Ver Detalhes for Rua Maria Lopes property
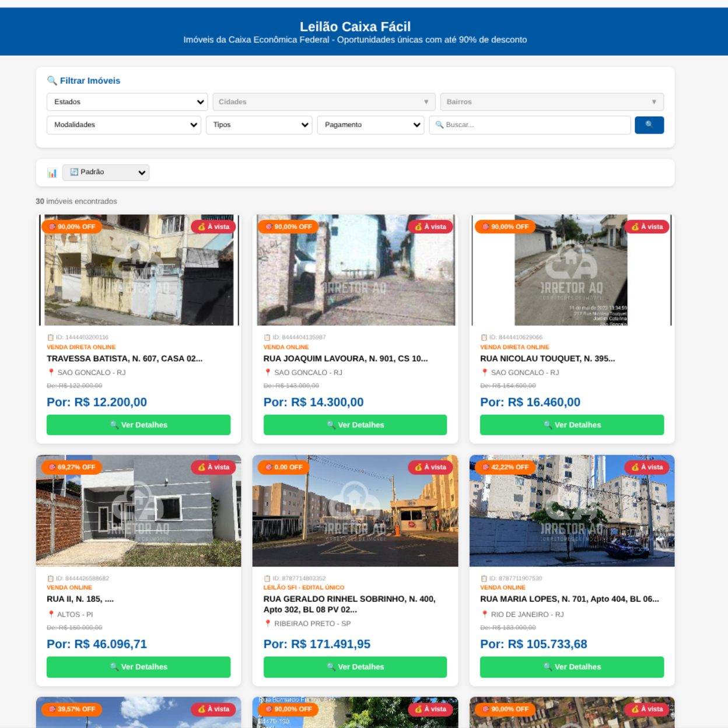The width and height of the screenshot is (728, 728). tap(572, 667)
